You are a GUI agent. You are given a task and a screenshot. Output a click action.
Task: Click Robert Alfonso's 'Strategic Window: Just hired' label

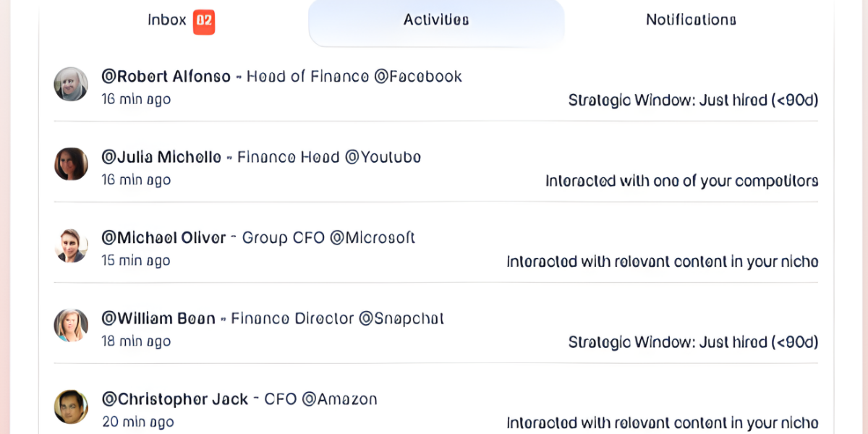click(693, 101)
